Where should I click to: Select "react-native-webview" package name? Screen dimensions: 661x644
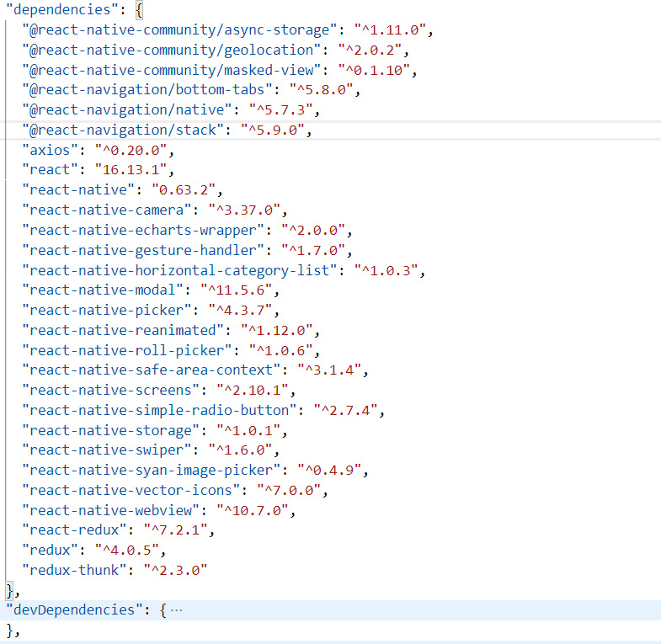point(111,511)
